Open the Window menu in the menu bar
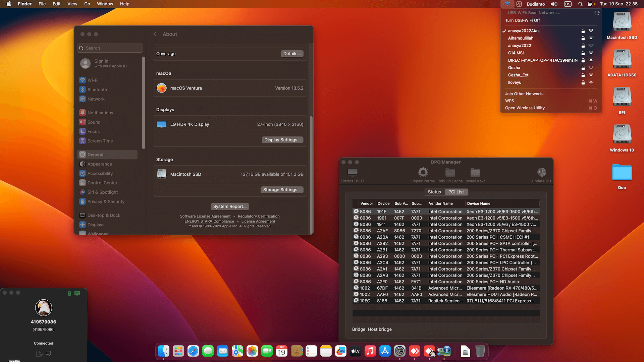The image size is (644, 362). [105, 4]
